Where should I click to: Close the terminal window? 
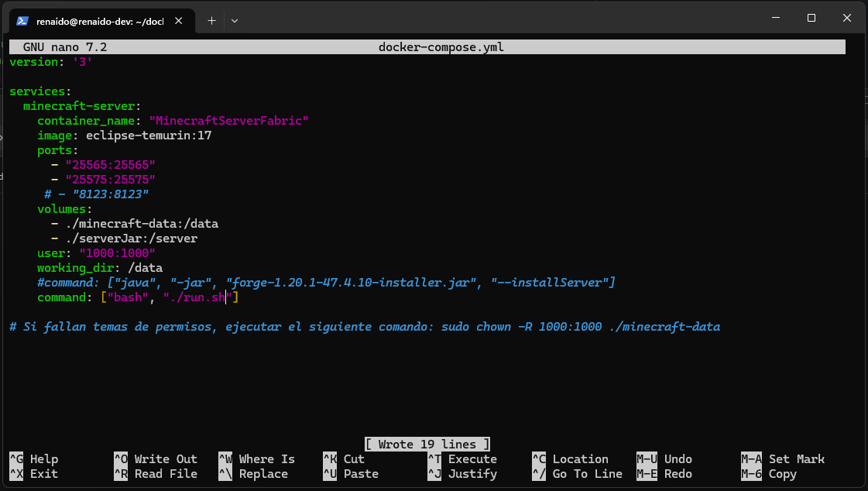click(846, 18)
